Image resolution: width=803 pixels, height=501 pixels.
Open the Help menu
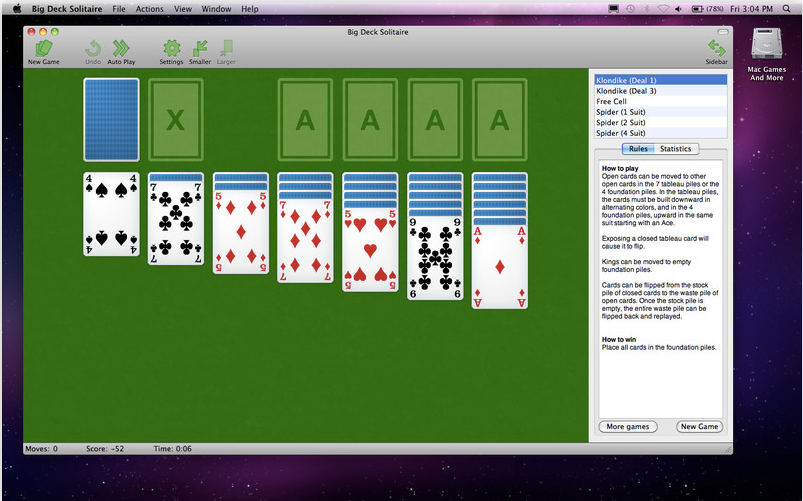coord(250,9)
